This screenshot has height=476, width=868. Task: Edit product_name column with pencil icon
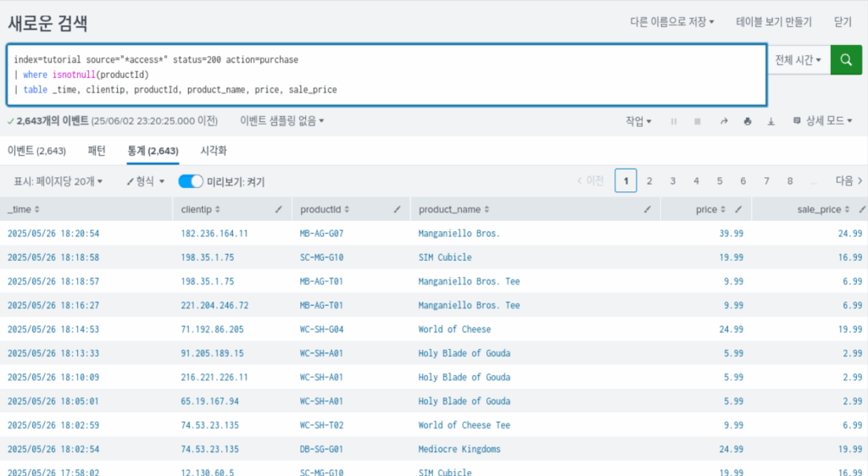647,209
